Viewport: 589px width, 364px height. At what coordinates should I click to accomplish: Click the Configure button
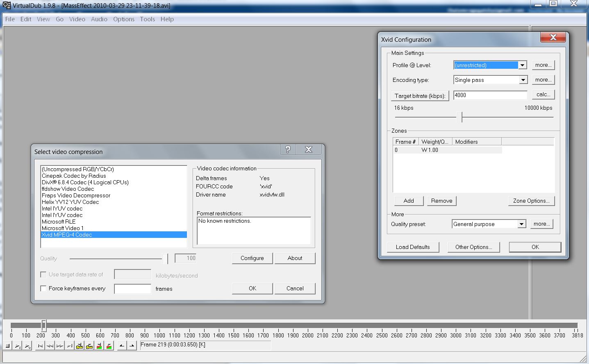[x=252, y=258]
